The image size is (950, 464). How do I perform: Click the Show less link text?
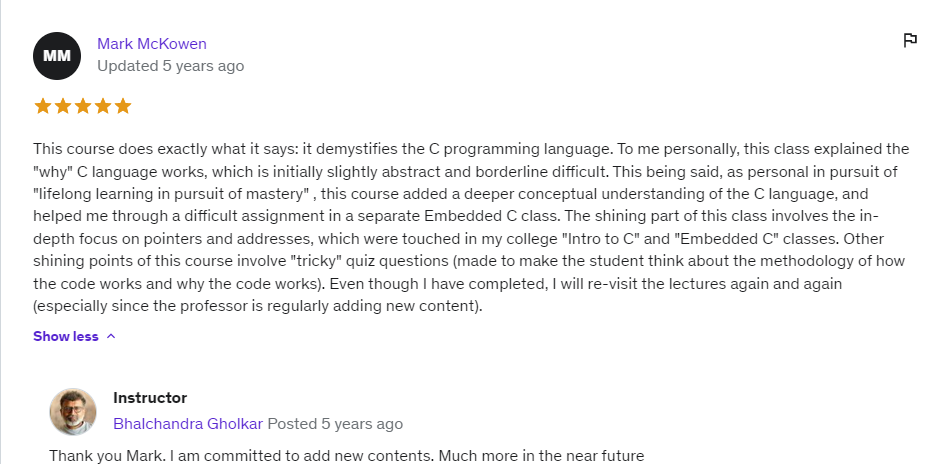[x=66, y=337]
